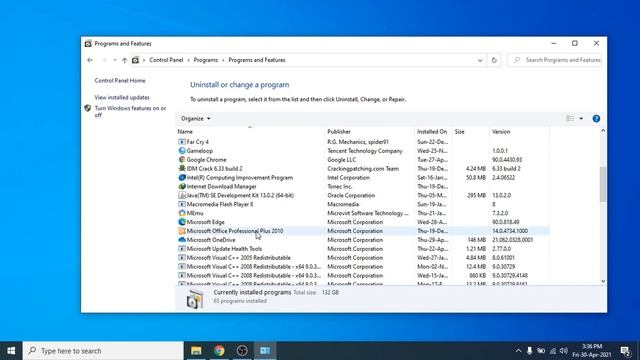
Task: Click Programs in the breadcrumb path
Action: tap(206, 60)
